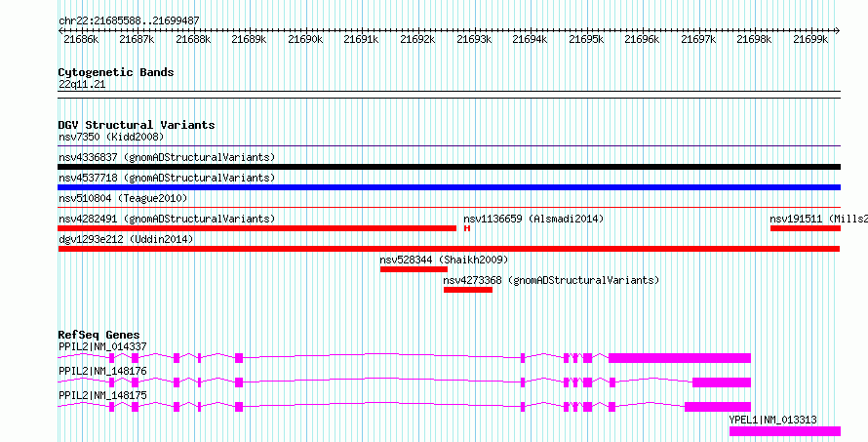The height and width of the screenshot is (442, 868).
Task: Click the dgv1293e212 (Uddin2014) label
Action: tap(126, 239)
